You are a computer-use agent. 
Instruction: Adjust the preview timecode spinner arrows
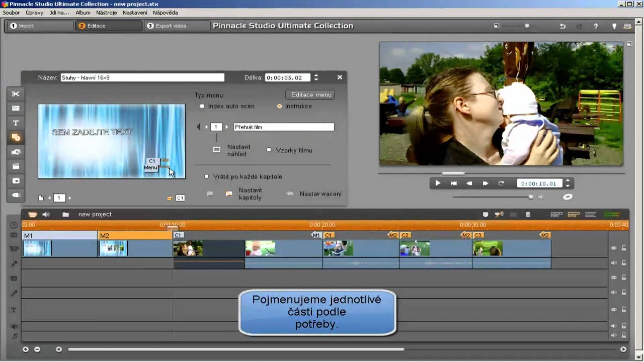click(x=568, y=184)
